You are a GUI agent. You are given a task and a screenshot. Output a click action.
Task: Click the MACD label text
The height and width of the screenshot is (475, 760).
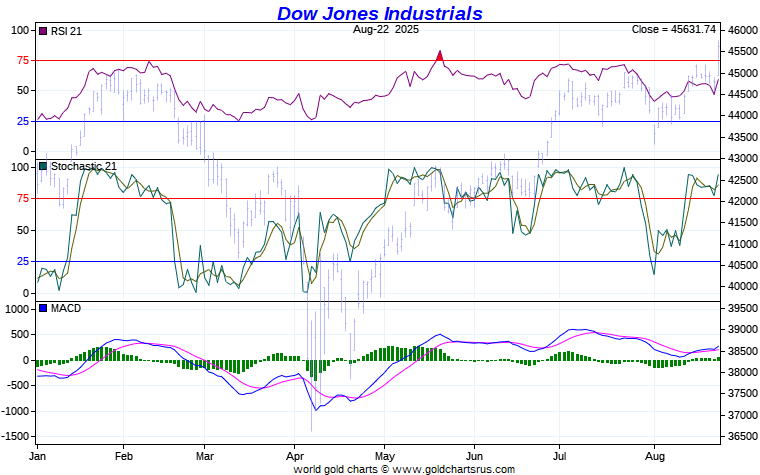coord(66,308)
